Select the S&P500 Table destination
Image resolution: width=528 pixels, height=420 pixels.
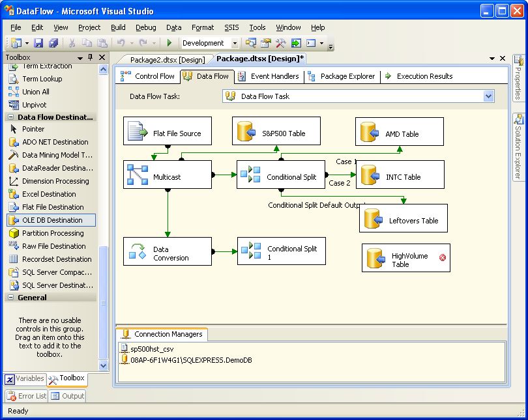click(276, 131)
